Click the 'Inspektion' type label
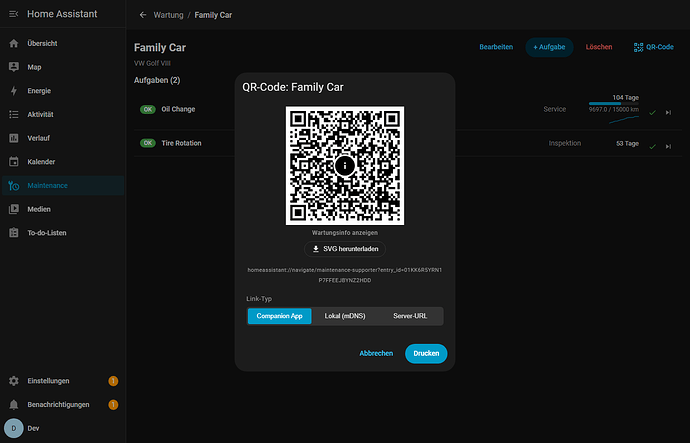 565,143
